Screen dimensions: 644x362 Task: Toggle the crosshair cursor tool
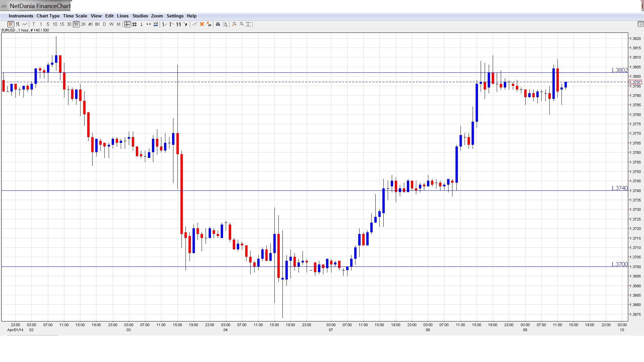(x=127, y=24)
